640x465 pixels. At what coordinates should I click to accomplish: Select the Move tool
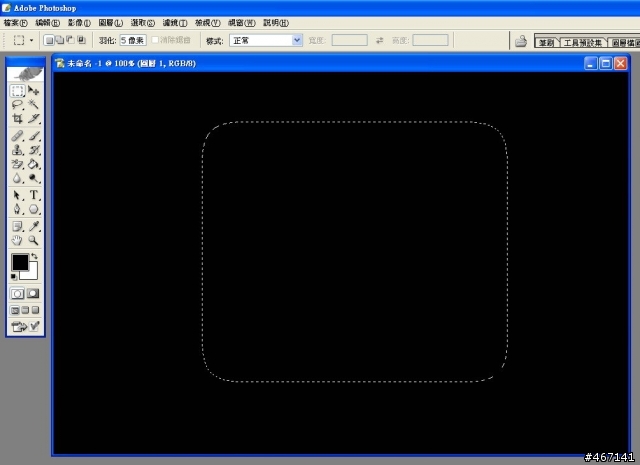[x=33, y=91]
